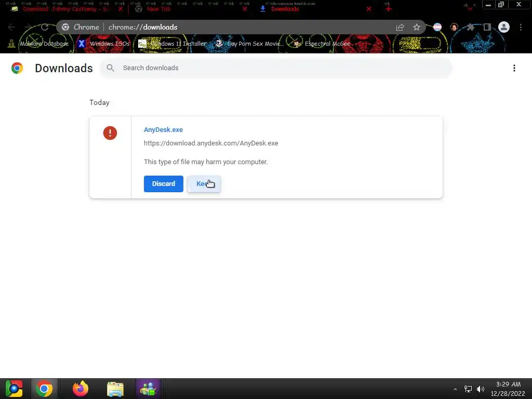Click the magnifier icon in search downloads

point(110,68)
